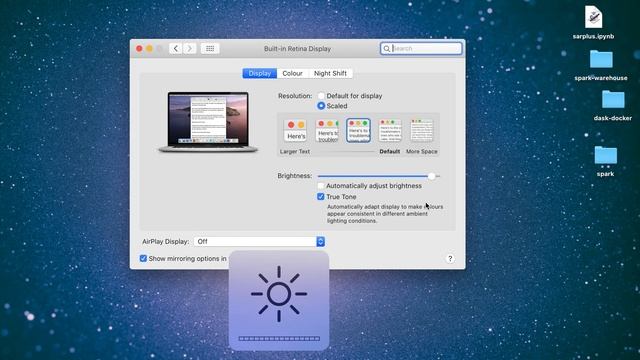Click the Brightness slider knob
Image resolution: width=640 pixels, height=360 pixels.
pyautogui.click(x=431, y=176)
